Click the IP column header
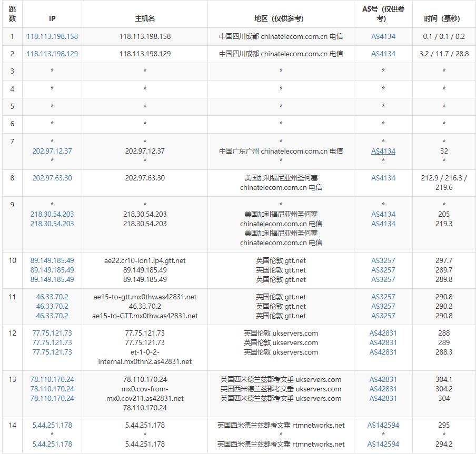The width and height of the screenshot is (476, 454). pyautogui.click(x=52, y=19)
